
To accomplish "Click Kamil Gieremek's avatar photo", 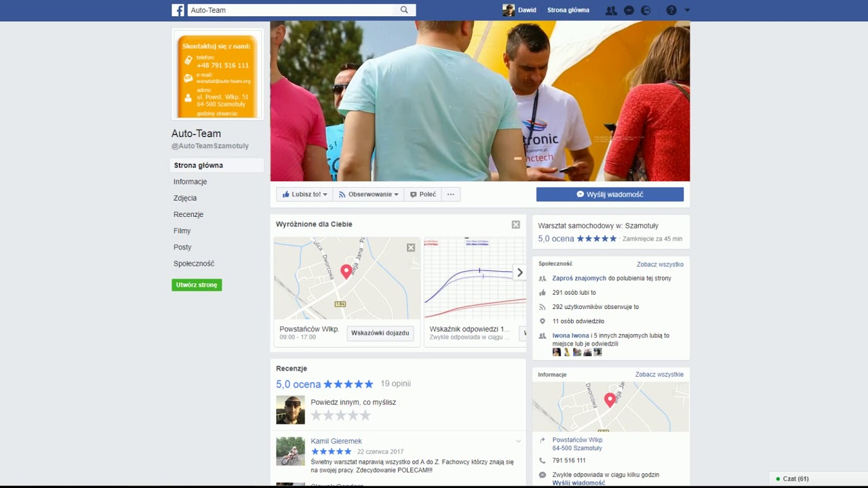I will (x=290, y=451).
